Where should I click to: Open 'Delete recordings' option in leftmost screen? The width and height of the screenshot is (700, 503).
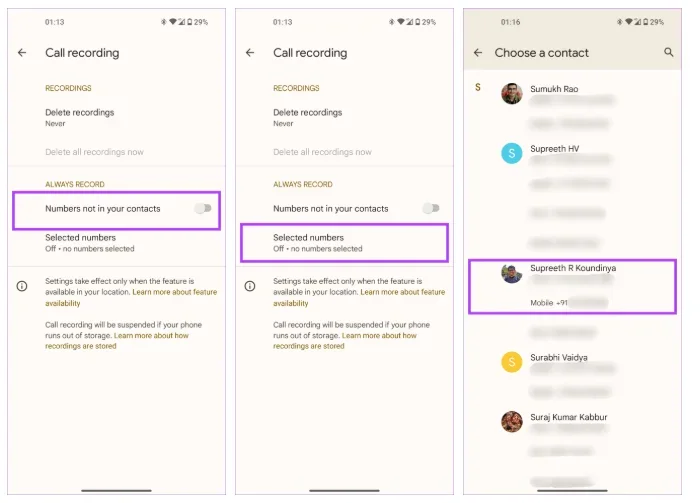click(80, 117)
